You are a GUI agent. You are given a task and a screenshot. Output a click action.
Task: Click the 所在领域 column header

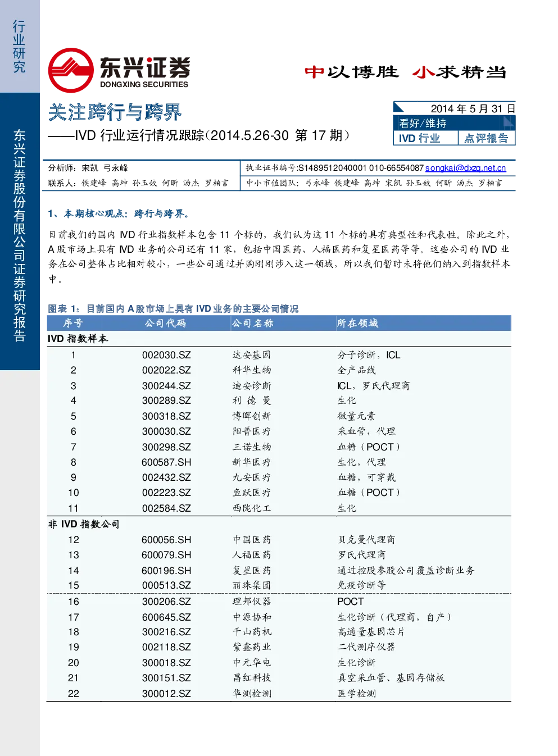(x=357, y=323)
